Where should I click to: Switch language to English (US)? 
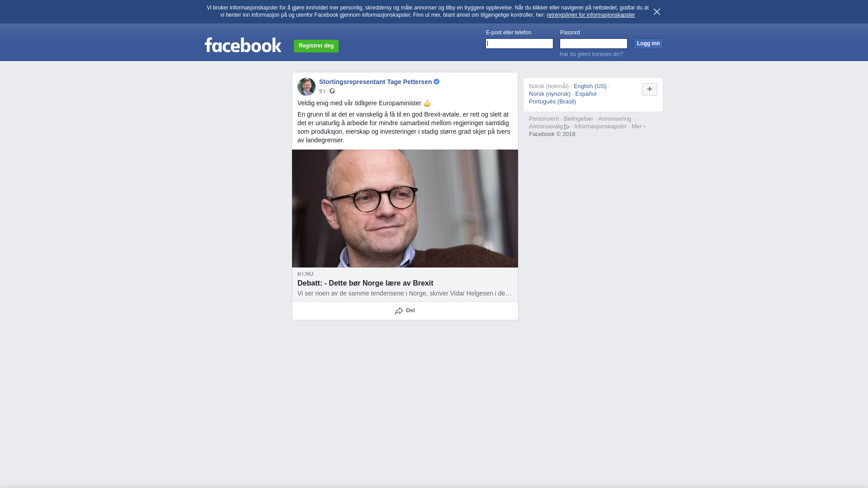pos(590,86)
